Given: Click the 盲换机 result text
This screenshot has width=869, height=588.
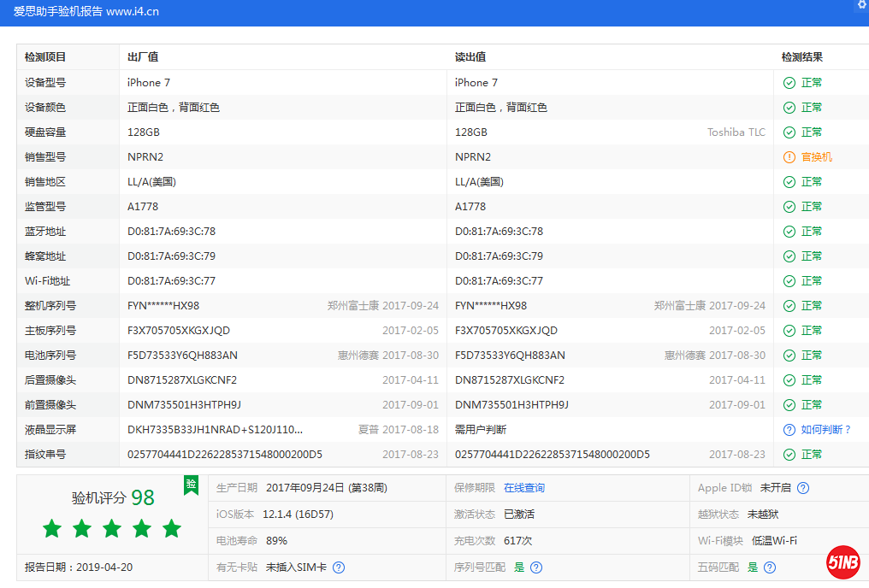Looking at the screenshot, I should coord(816,157).
